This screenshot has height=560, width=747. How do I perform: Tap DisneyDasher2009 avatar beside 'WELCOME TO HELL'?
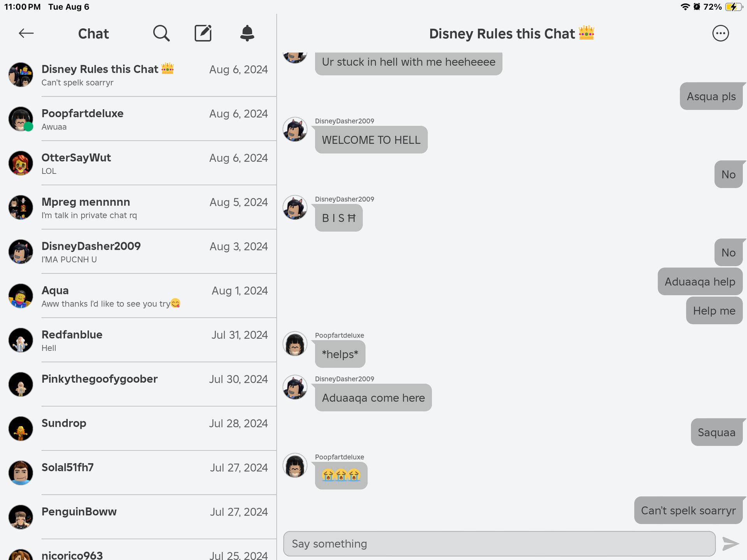pos(295,129)
